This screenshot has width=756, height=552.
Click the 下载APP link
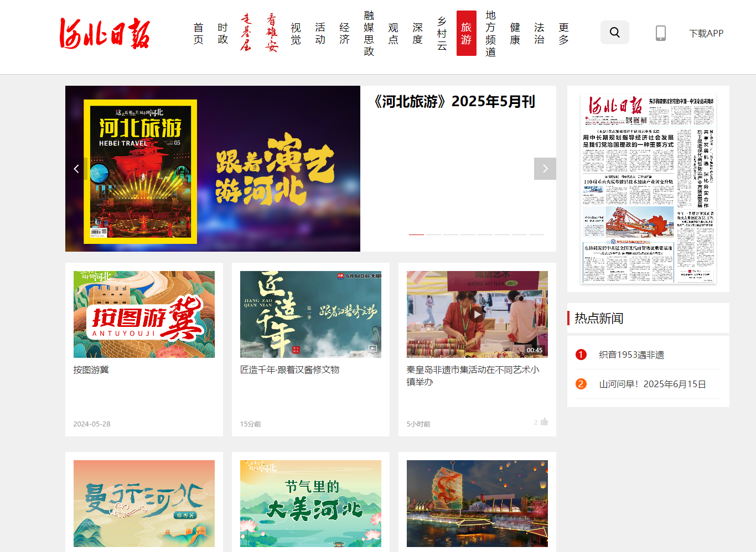pos(706,33)
